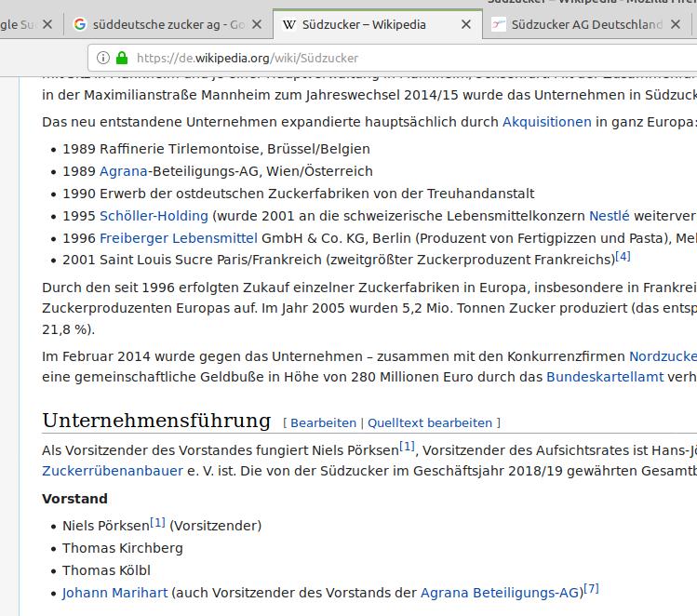Follow the Bundeskartellamt link
Viewport: 697px width, 616px height.
click(x=605, y=377)
